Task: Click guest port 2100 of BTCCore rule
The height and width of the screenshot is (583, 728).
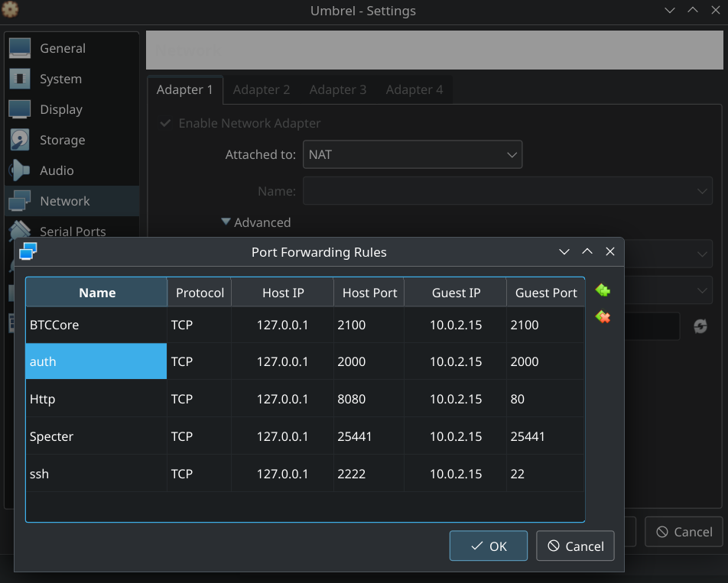Action: 545,325
